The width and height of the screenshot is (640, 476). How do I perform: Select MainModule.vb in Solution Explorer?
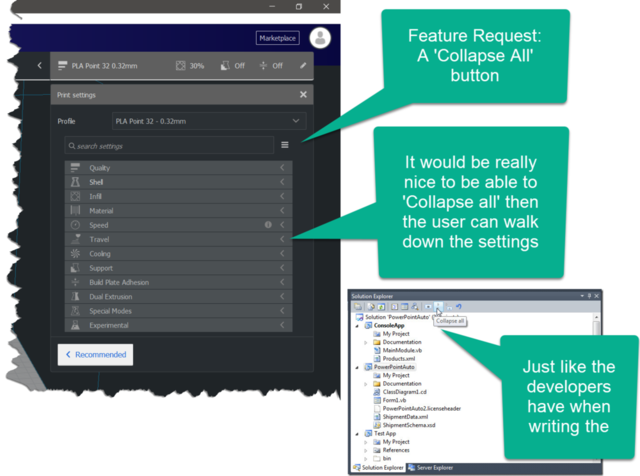click(398, 350)
